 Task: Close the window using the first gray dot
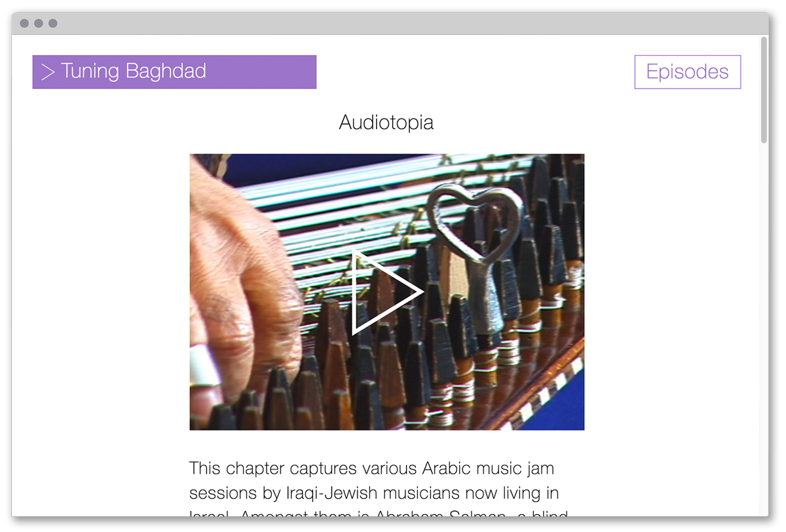coord(24,24)
